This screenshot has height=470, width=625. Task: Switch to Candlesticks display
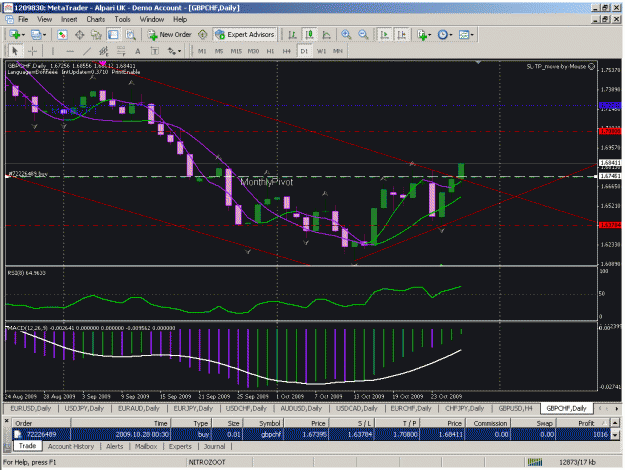(309, 35)
